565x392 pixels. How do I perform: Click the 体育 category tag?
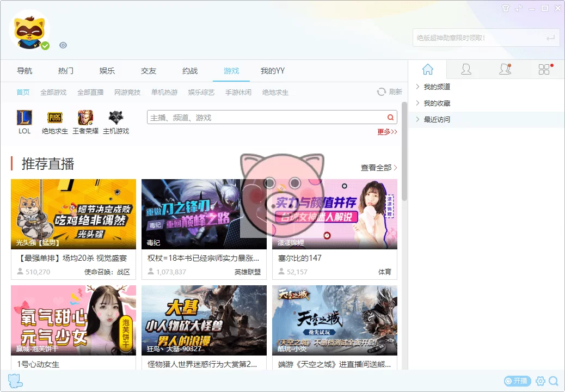click(x=385, y=272)
